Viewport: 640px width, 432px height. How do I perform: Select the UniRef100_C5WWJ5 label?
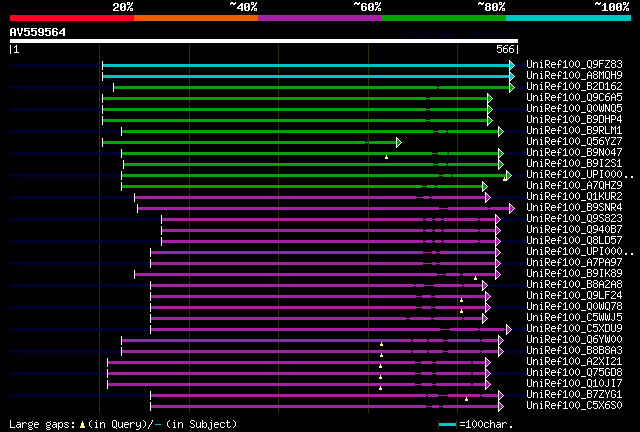[574, 318]
